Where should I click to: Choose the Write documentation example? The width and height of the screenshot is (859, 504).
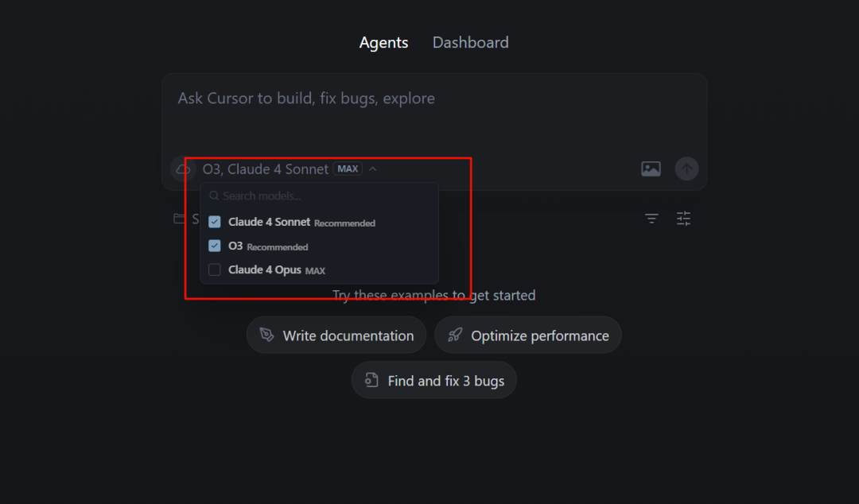336,335
